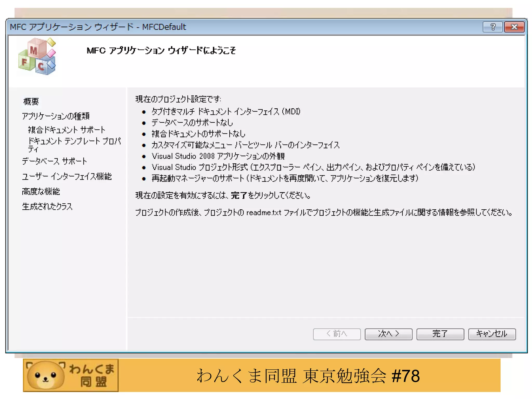The image size is (532, 399).
Task: Click the わんくま同盟 bear logo
Action: 71,375
